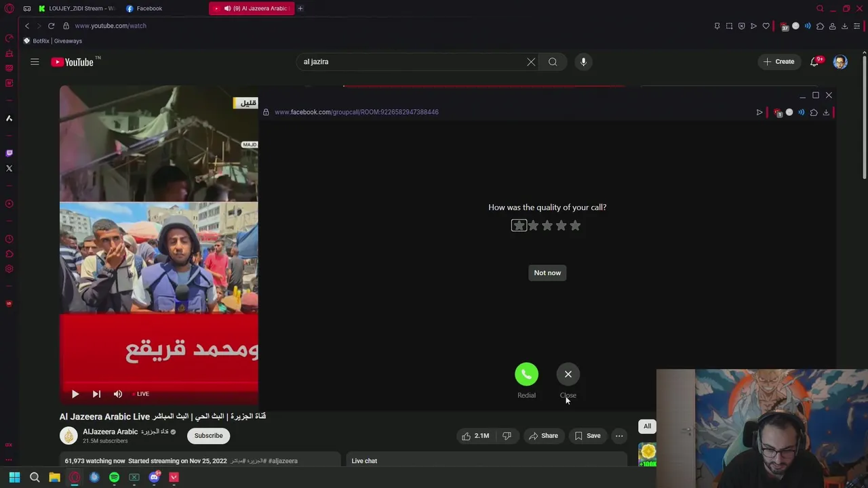Mute the YouTube player volume
The height and width of the screenshot is (488, 868).
pyautogui.click(x=118, y=394)
